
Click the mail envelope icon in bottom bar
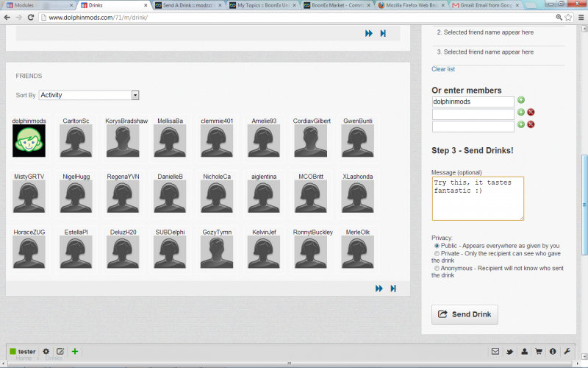[495, 352]
